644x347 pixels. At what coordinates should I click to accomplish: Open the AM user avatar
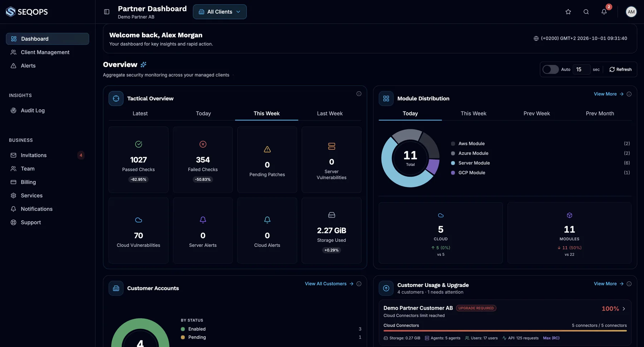click(x=631, y=12)
